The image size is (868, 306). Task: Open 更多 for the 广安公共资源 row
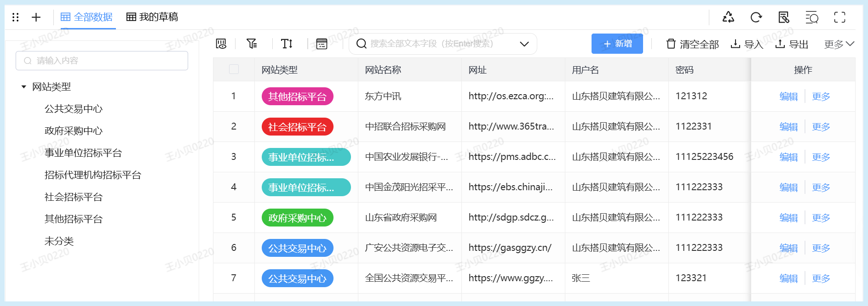coord(821,248)
